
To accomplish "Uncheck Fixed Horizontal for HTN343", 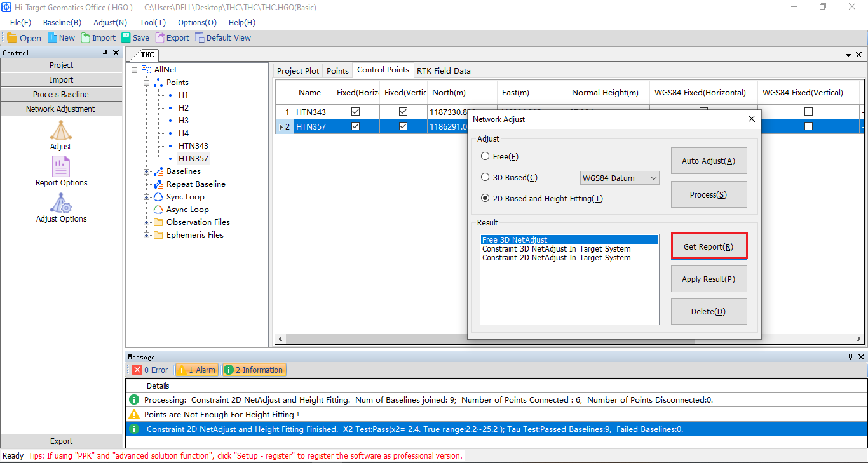I will click(x=355, y=112).
